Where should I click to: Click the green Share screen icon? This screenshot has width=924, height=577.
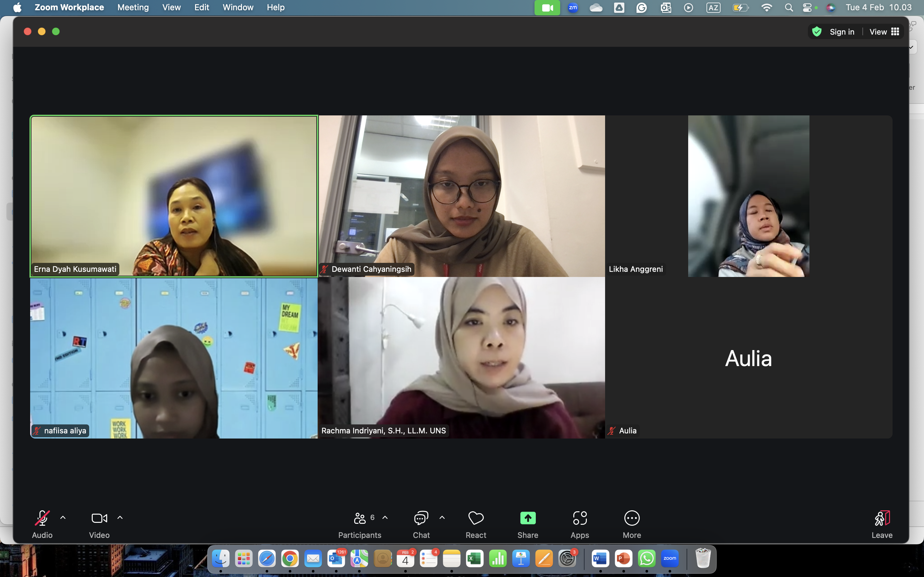click(x=528, y=518)
